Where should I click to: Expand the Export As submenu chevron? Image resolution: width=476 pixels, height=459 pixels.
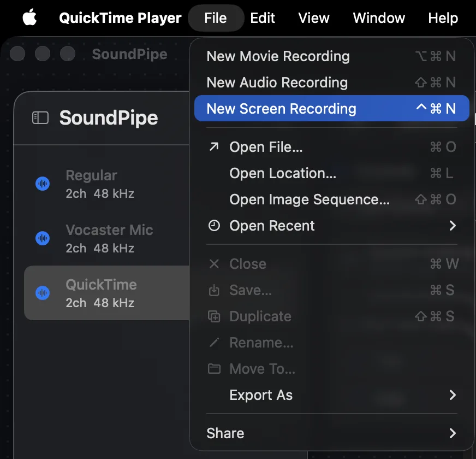click(453, 395)
